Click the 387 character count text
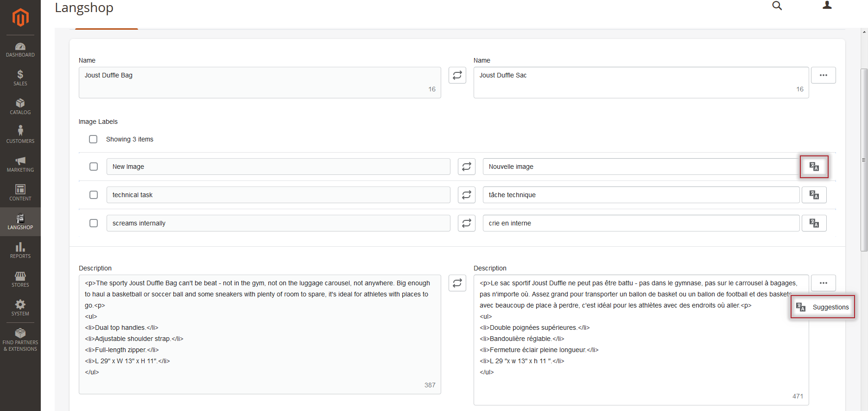The height and width of the screenshot is (411, 868). (x=430, y=385)
